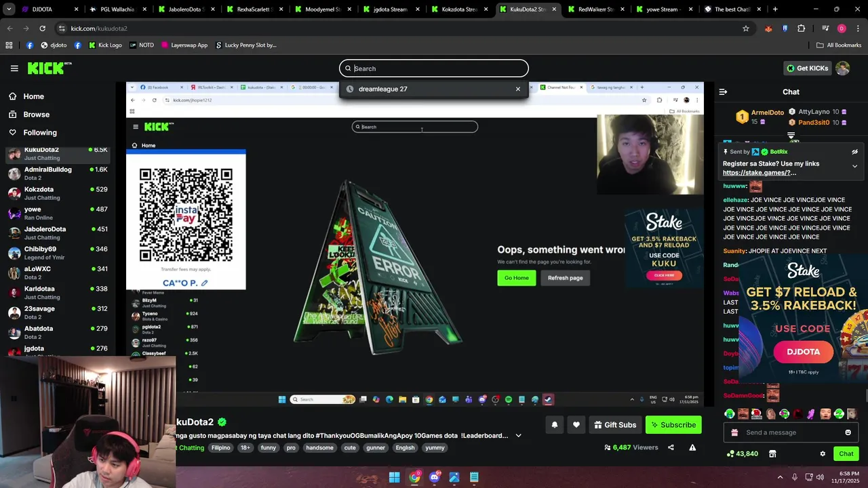The image size is (868, 488).
Task: Click Go Home in streamed page
Action: [x=517, y=278]
